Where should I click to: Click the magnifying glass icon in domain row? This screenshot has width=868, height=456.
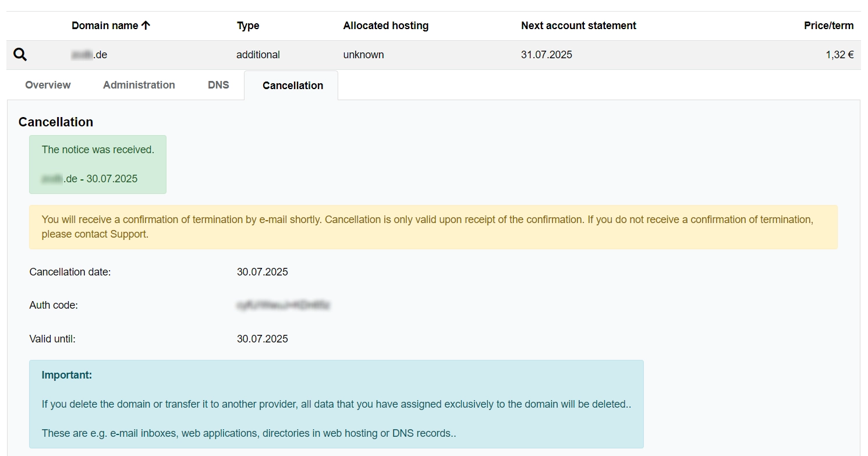[20, 55]
